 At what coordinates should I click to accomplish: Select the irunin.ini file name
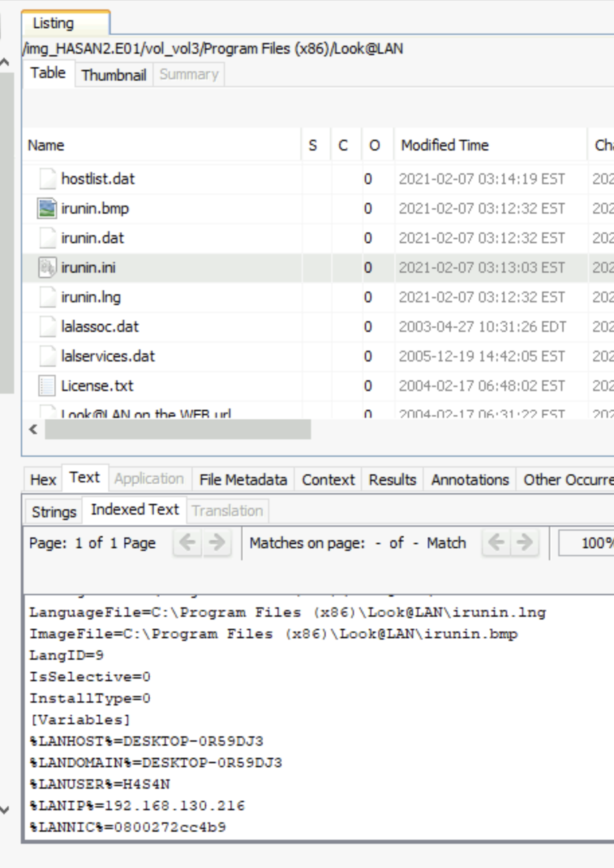click(88, 267)
